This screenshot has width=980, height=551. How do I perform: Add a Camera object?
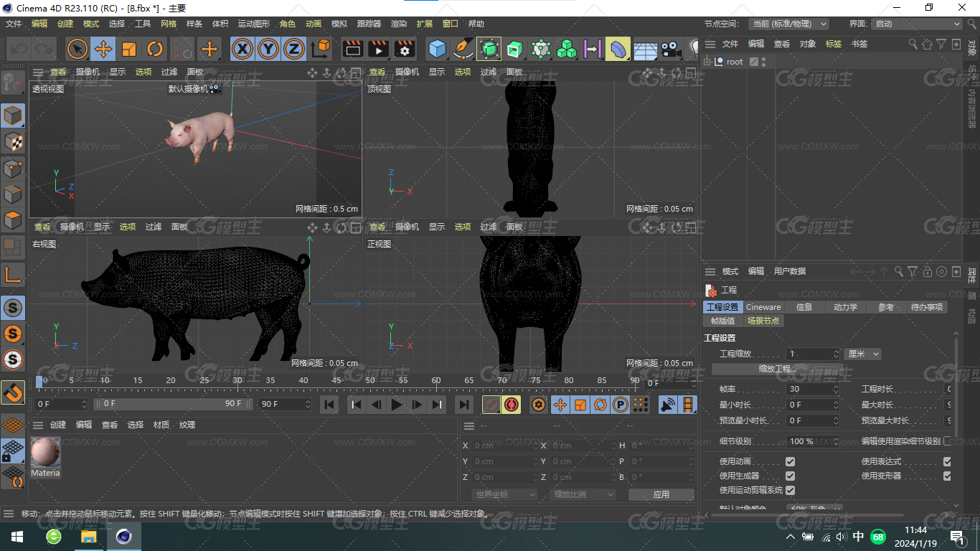click(x=671, y=49)
